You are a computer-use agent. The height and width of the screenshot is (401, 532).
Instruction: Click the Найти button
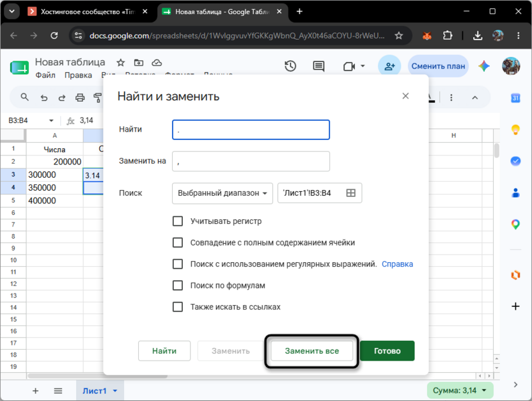pos(164,350)
